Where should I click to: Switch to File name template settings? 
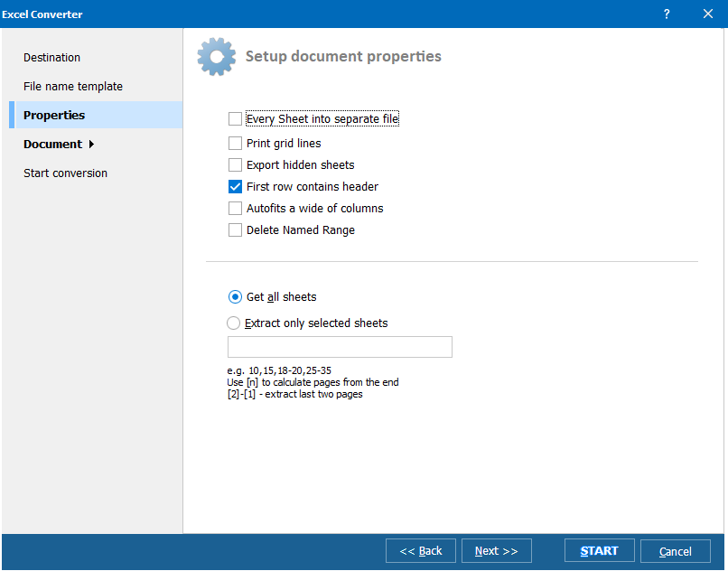tap(72, 86)
